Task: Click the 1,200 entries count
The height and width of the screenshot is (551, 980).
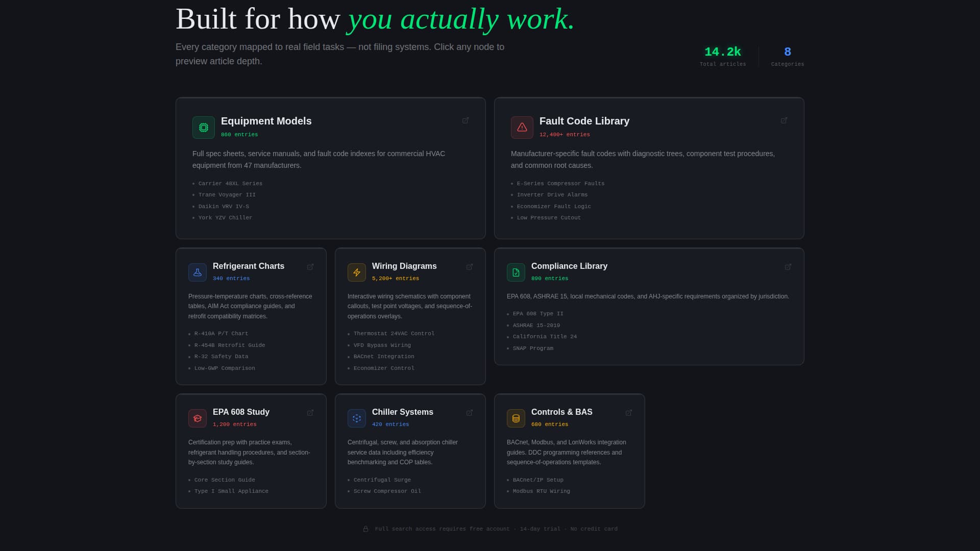Action: [x=235, y=424]
